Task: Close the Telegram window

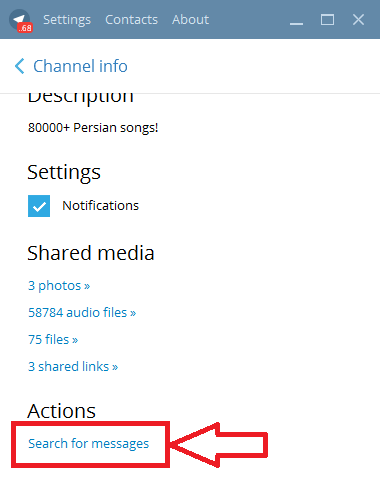Action: tap(358, 20)
